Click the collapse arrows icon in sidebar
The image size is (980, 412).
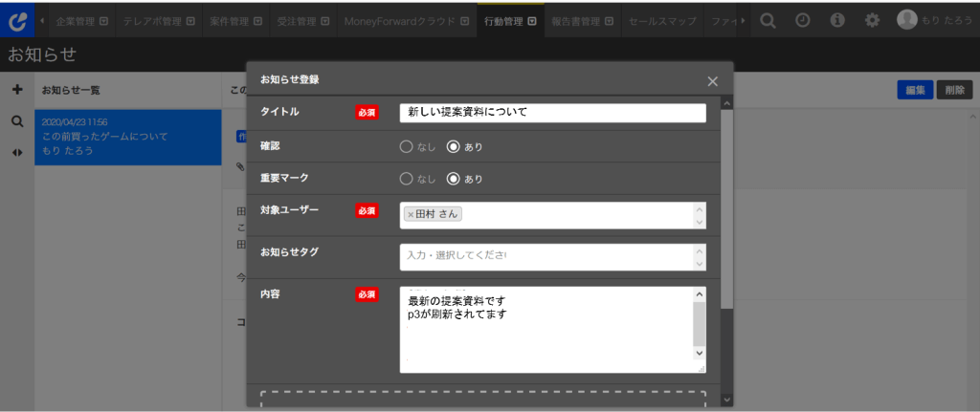[17, 153]
